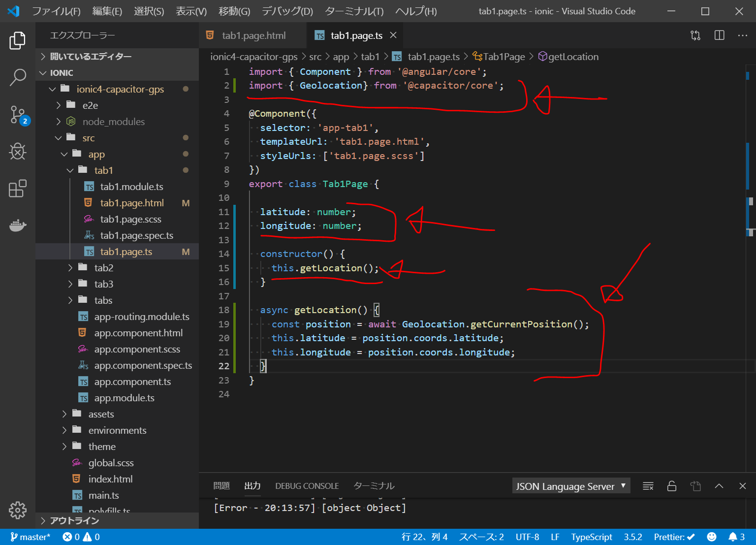
Task: Open app.module.ts in explorer
Action: point(124,398)
